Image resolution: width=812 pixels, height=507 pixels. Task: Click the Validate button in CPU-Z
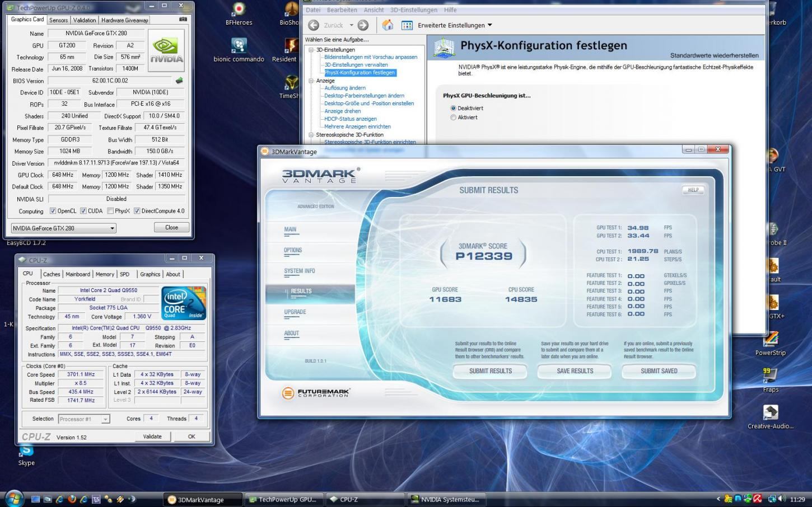(x=152, y=436)
